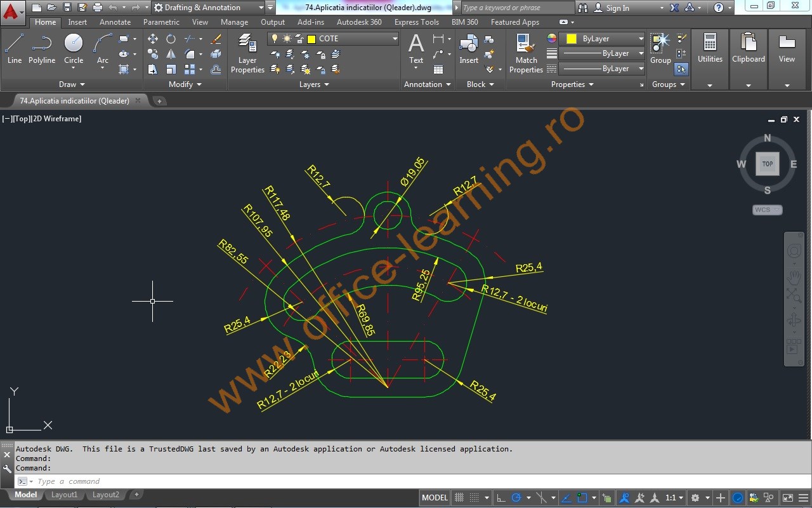The width and height of the screenshot is (812, 508).
Task: Toggle ortho mode in status bar
Action: [501, 498]
